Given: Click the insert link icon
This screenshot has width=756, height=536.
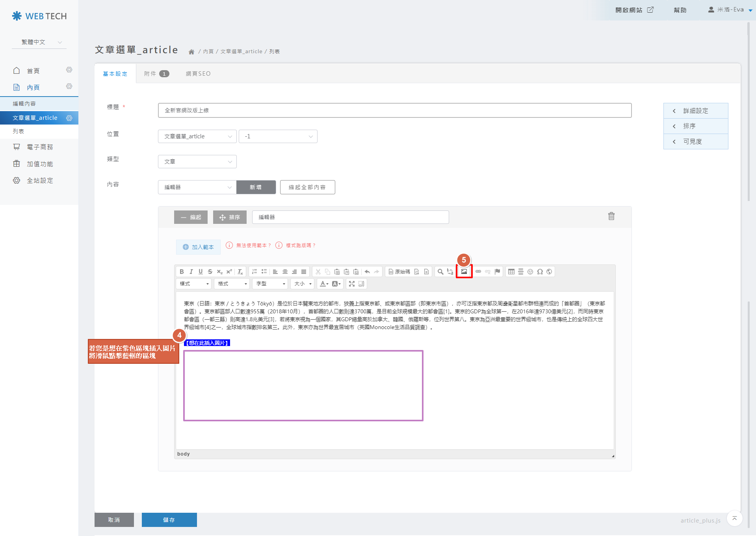Looking at the screenshot, I should (478, 272).
